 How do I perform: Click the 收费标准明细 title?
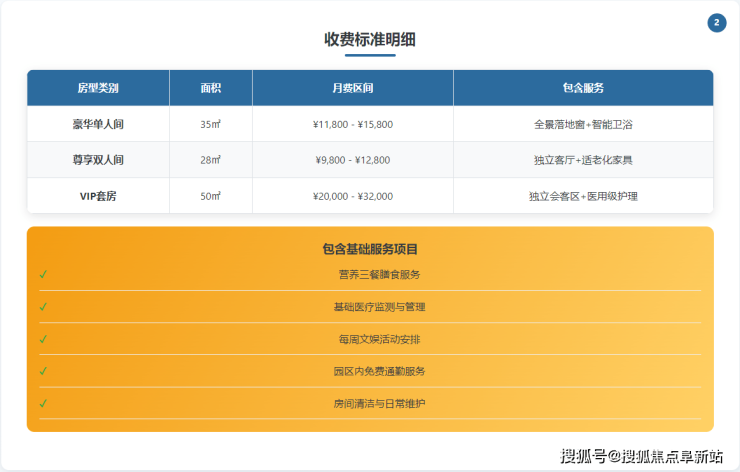coord(370,39)
